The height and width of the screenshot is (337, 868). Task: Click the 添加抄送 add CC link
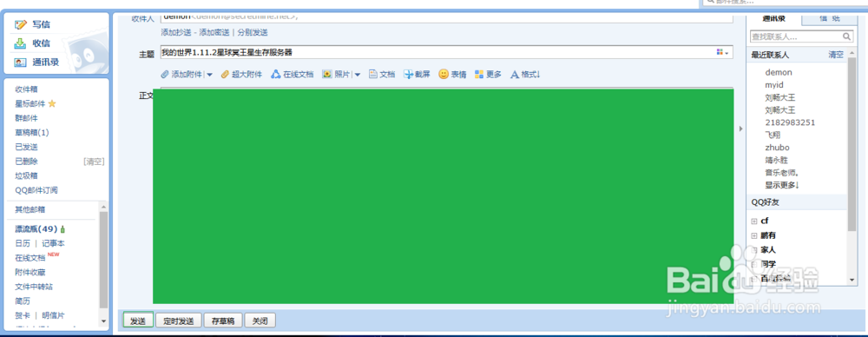click(x=176, y=33)
